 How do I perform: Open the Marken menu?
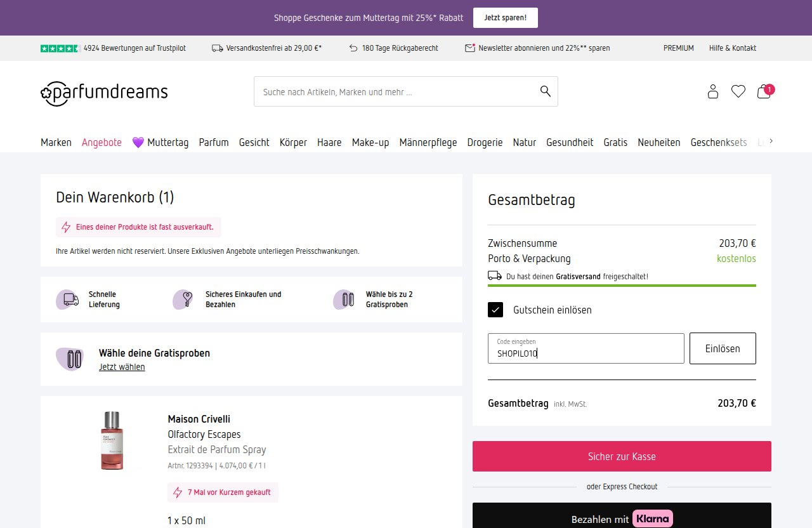tap(56, 143)
